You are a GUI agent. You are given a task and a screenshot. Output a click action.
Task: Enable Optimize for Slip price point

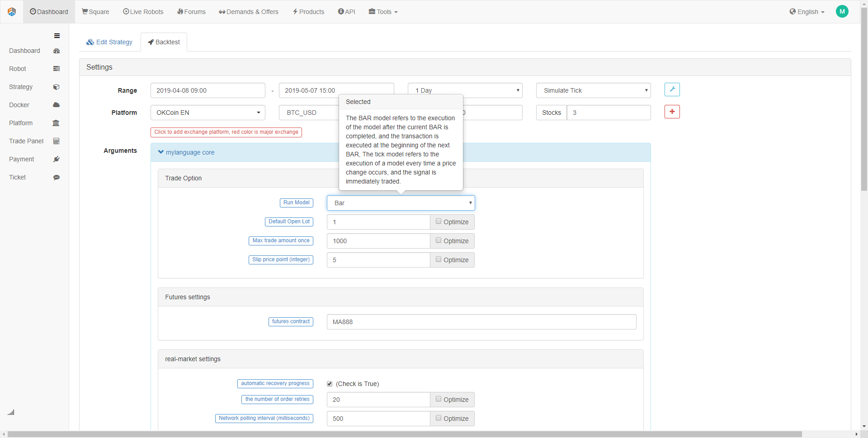tap(439, 259)
